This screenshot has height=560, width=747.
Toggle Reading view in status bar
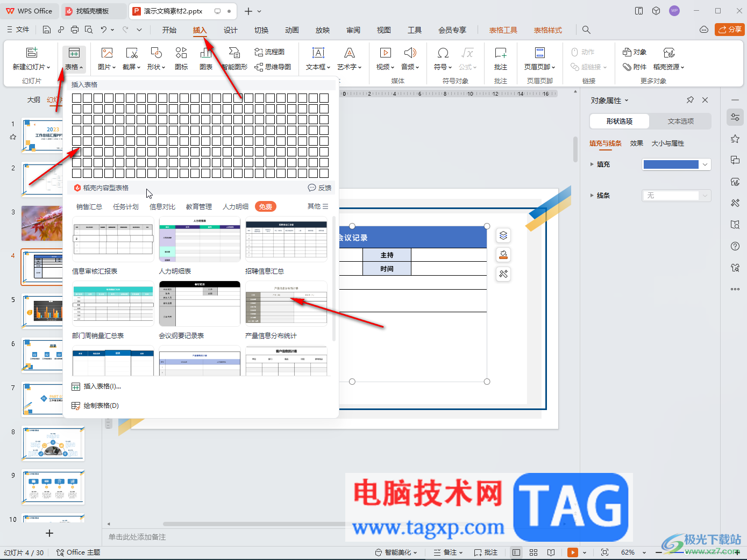click(x=551, y=552)
